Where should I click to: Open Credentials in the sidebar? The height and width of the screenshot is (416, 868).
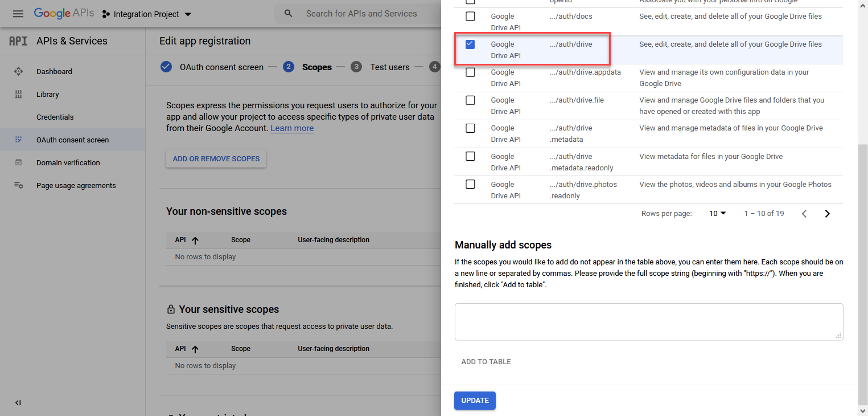(x=55, y=117)
